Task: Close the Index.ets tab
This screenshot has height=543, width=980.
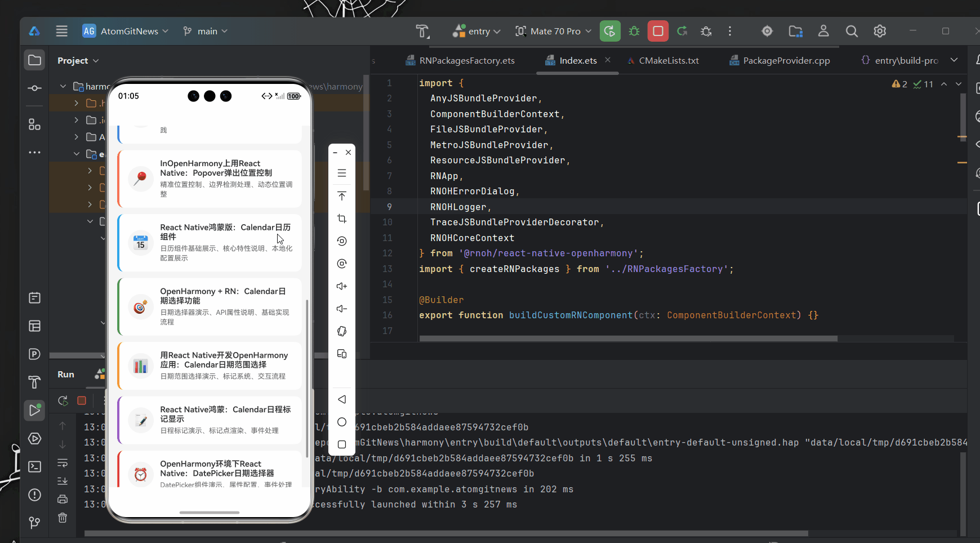Action: (x=608, y=60)
